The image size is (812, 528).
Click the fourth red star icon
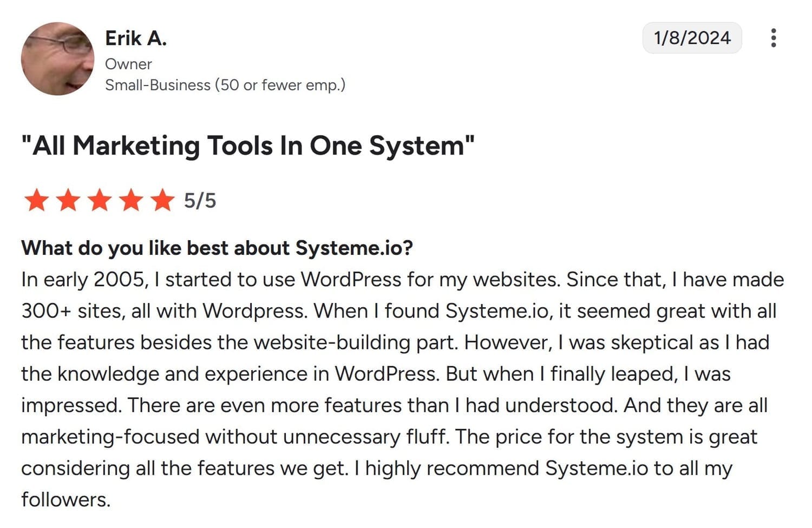click(131, 200)
